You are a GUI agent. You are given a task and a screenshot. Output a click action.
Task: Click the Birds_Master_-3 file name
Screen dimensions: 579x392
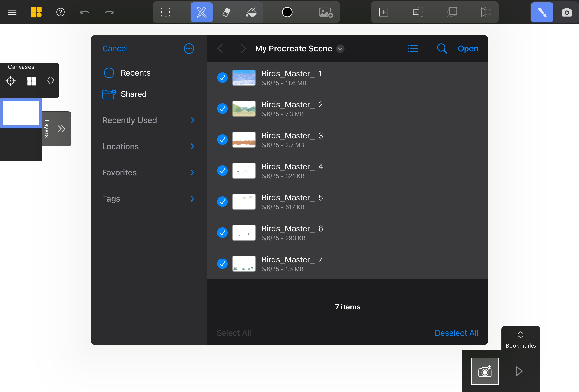tap(292, 136)
